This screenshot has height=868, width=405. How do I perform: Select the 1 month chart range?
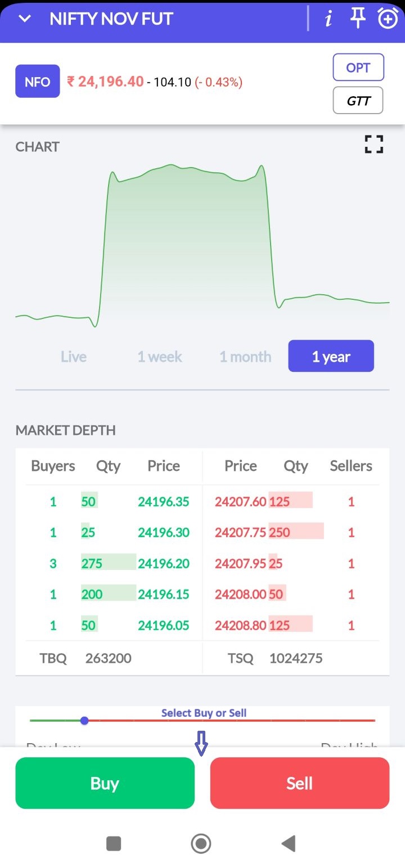tap(245, 357)
